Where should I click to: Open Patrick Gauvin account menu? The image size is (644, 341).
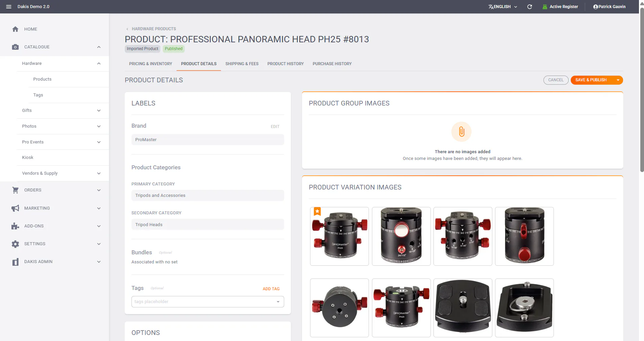click(609, 7)
